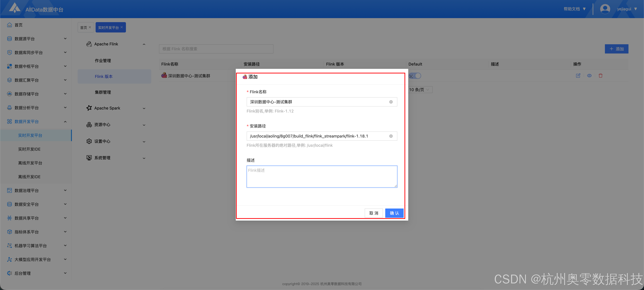Click the 取消 button in dialog
The width and height of the screenshot is (644, 290).
tap(373, 213)
